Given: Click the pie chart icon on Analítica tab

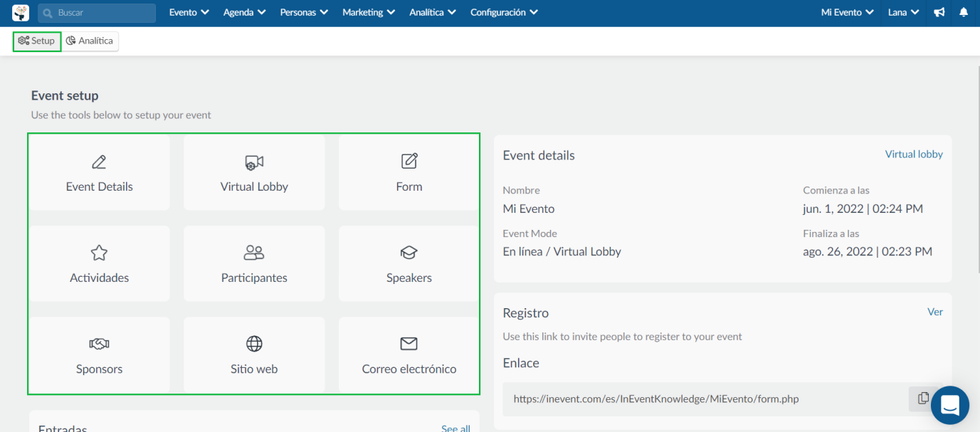Looking at the screenshot, I should [71, 41].
